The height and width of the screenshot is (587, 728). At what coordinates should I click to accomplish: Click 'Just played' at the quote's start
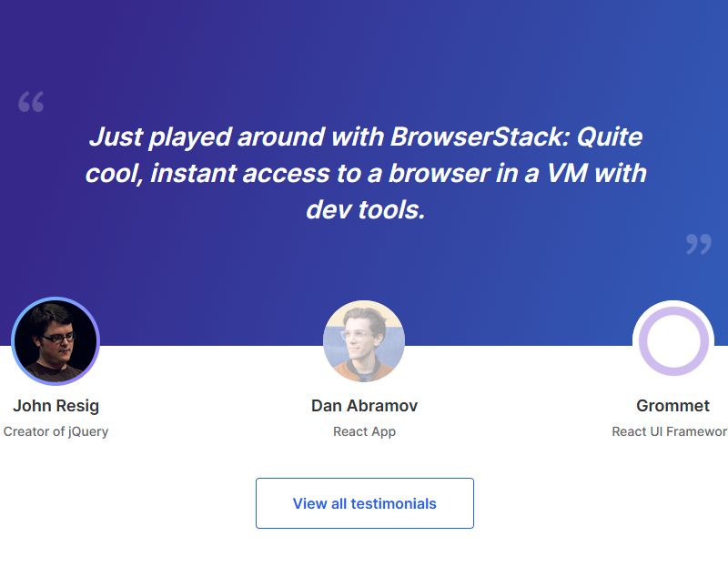(x=159, y=137)
